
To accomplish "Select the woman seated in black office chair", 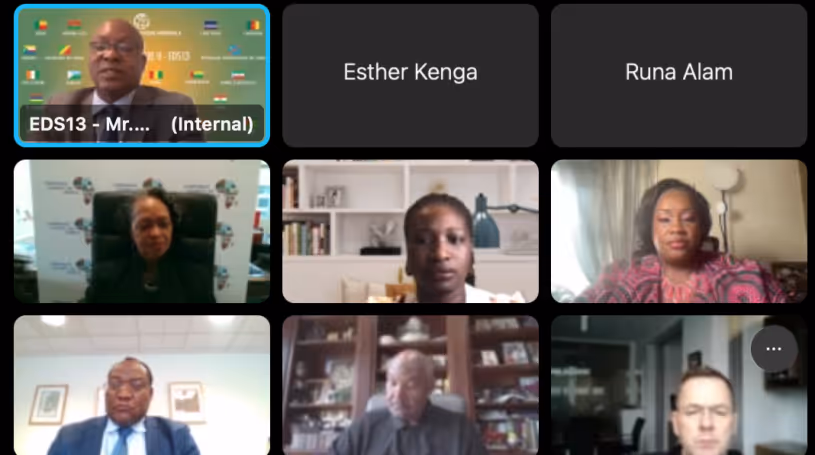I will tap(142, 231).
